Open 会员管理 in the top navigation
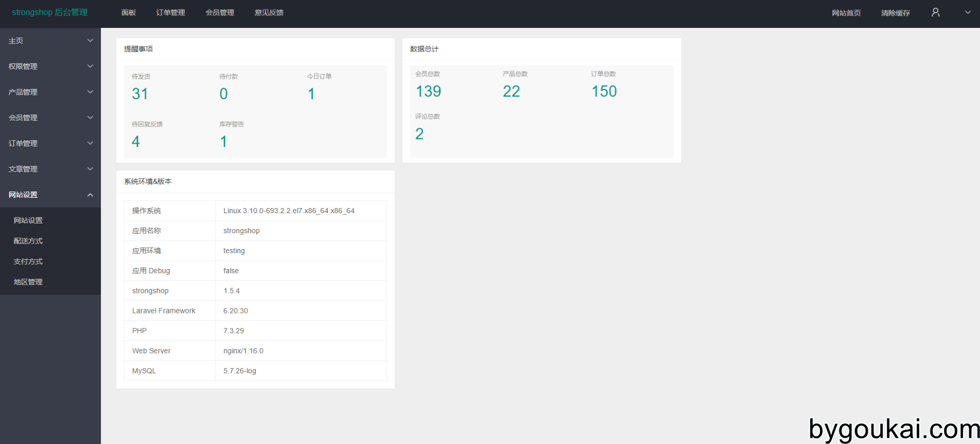The height and width of the screenshot is (444, 980). pos(220,13)
